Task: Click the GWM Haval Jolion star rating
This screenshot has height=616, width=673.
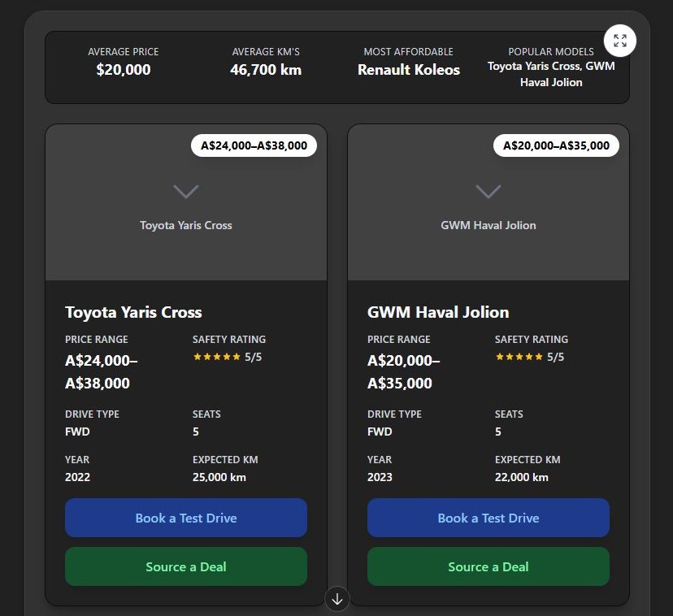Action: pos(519,357)
